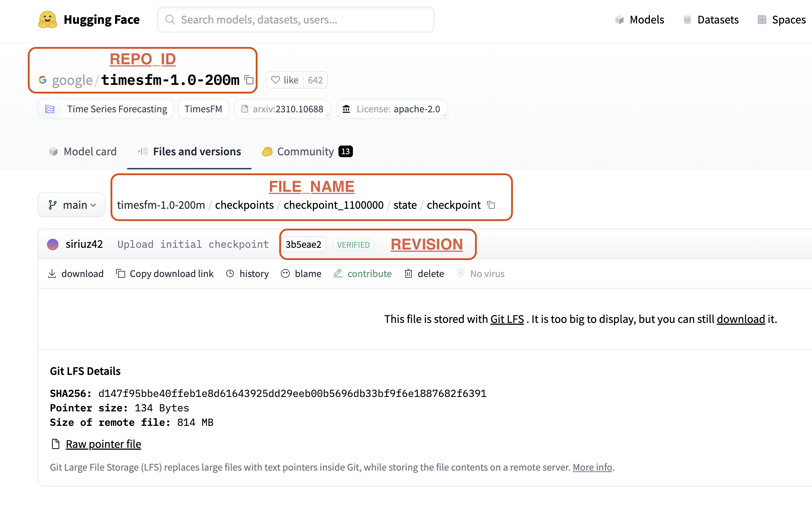Open the Datasets page
The image size is (812, 523).
pos(711,20)
